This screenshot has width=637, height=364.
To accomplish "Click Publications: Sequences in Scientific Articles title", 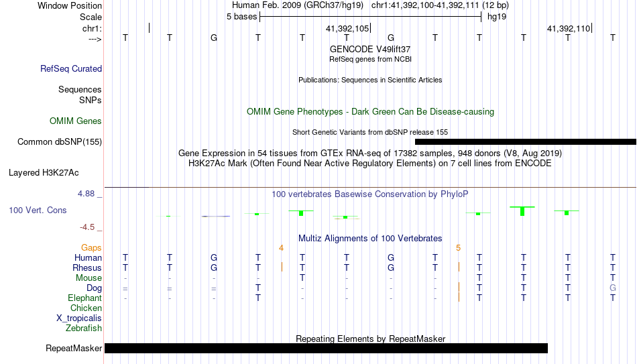I will click(370, 80).
